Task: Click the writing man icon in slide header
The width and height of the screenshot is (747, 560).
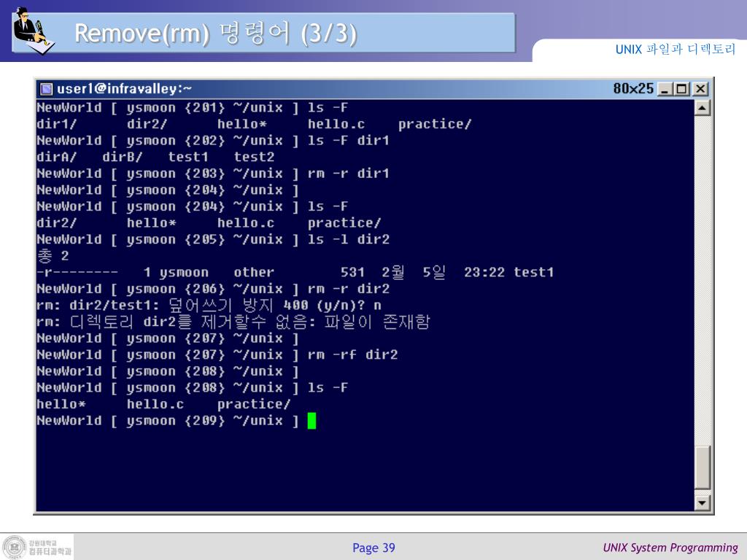Action: 34,31
